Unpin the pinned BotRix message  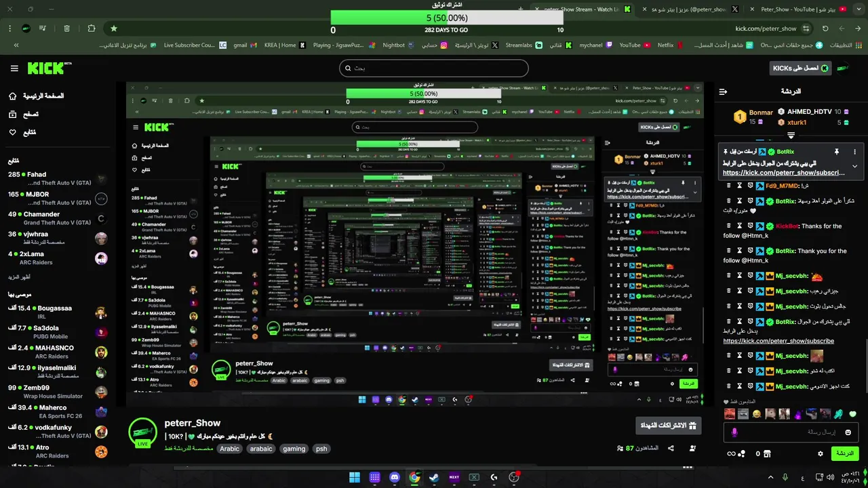click(837, 152)
